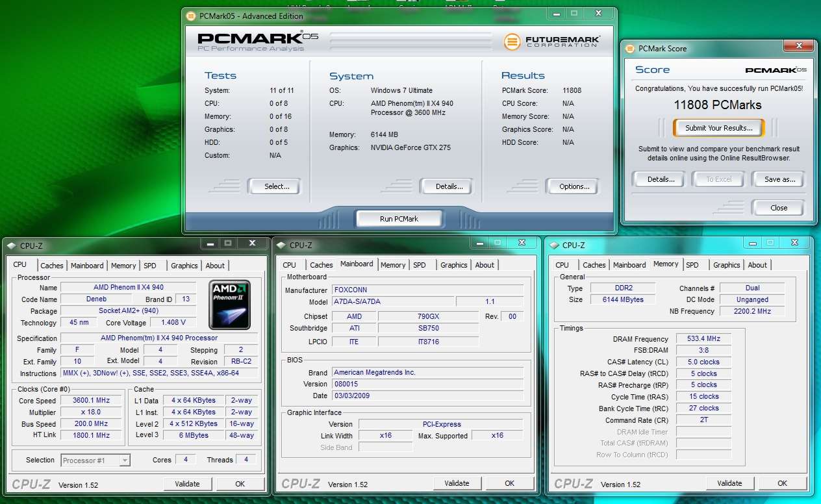Click the Futuremark Corporation logo

pos(552,42)
